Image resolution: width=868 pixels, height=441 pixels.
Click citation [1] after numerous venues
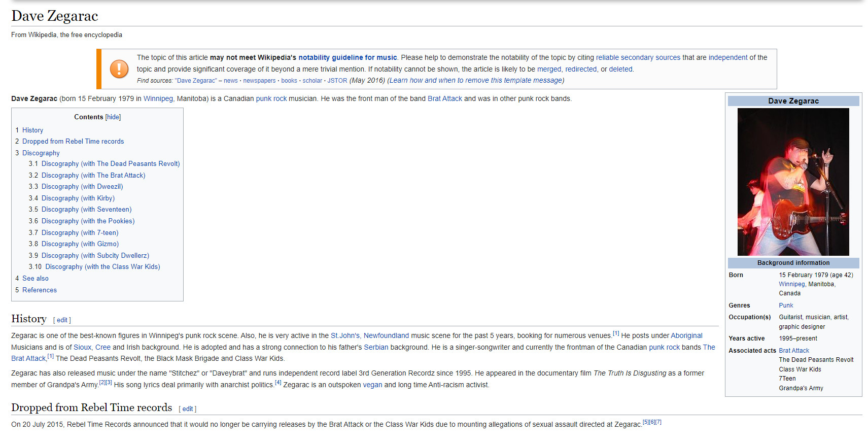616,333
